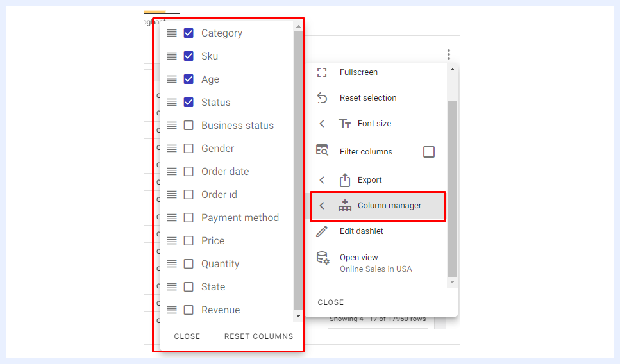Click the Font size Tt icon
The image size is (620, 364).
click(x=344, y=124)
